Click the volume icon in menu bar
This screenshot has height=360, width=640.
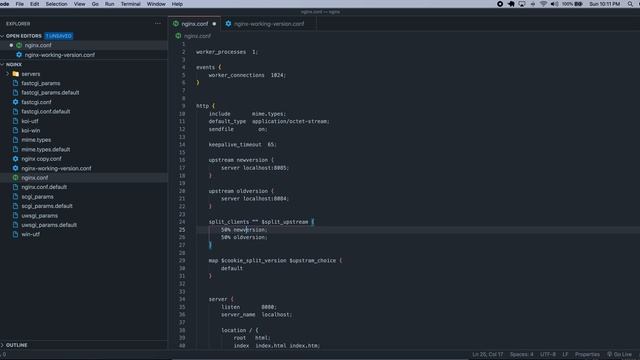click(x=554, y=4)
